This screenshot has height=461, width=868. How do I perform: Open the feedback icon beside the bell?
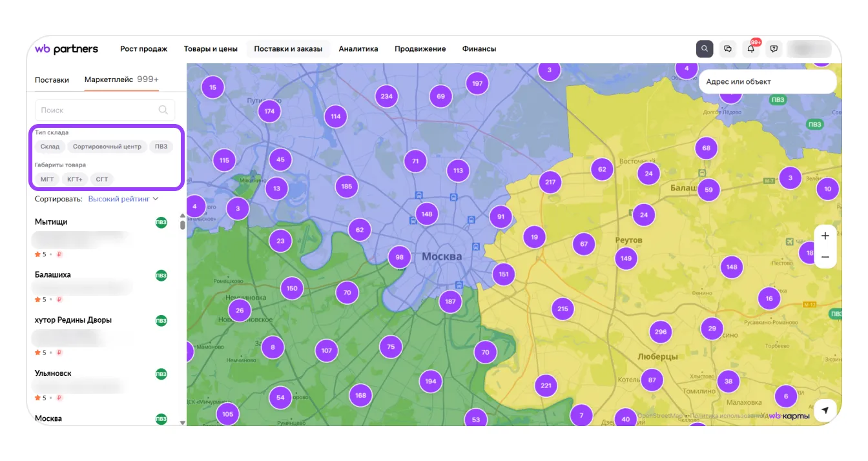pyautogui.click(x=774, y=48)
